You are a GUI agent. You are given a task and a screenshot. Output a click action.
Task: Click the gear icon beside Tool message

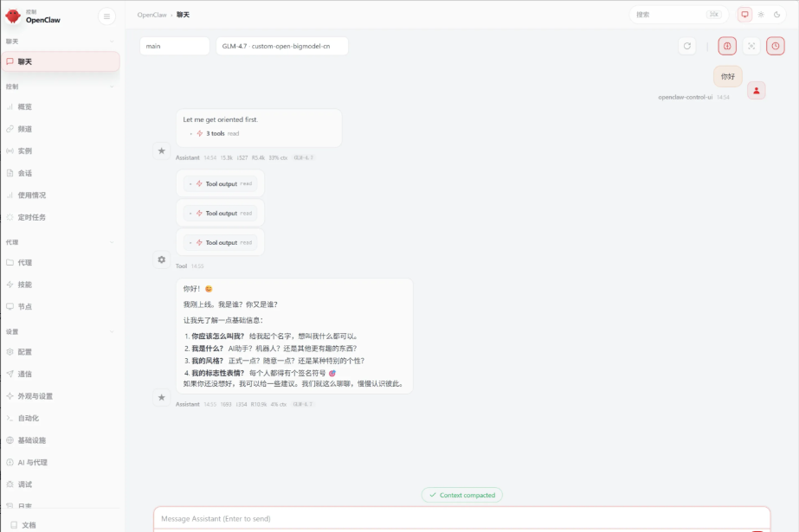tap(161, 260)
